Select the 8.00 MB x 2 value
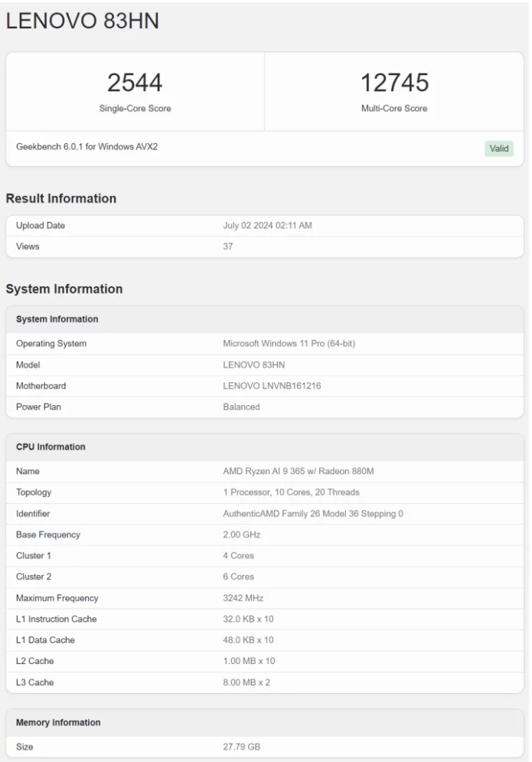 (x=246, y=682)
